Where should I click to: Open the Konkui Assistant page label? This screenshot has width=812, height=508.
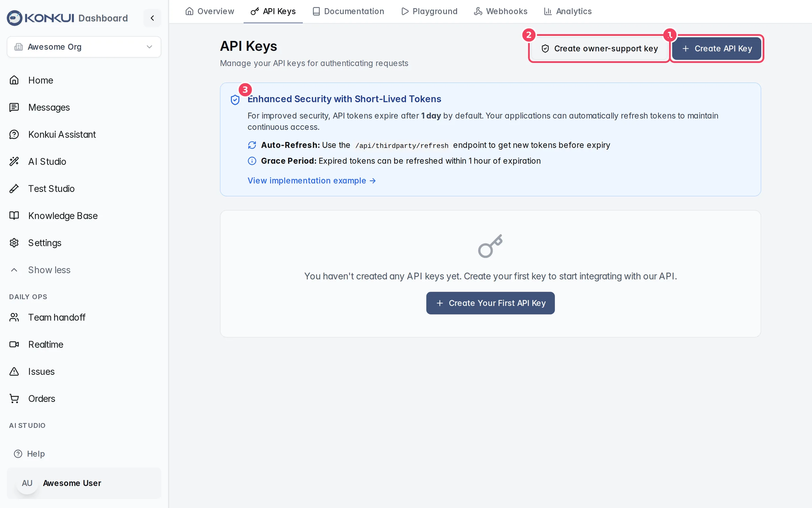[x=62, y=134]
